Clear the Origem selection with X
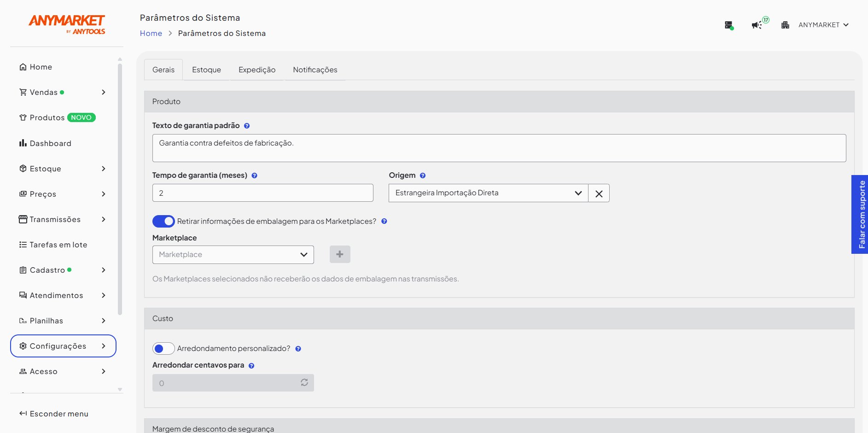 click(599, 193)
